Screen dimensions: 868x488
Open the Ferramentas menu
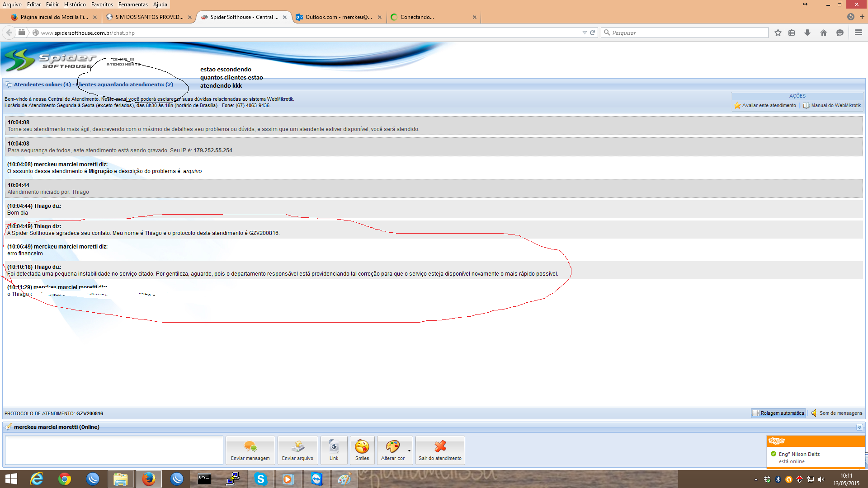pyautogui.click(x=133, y=5)
